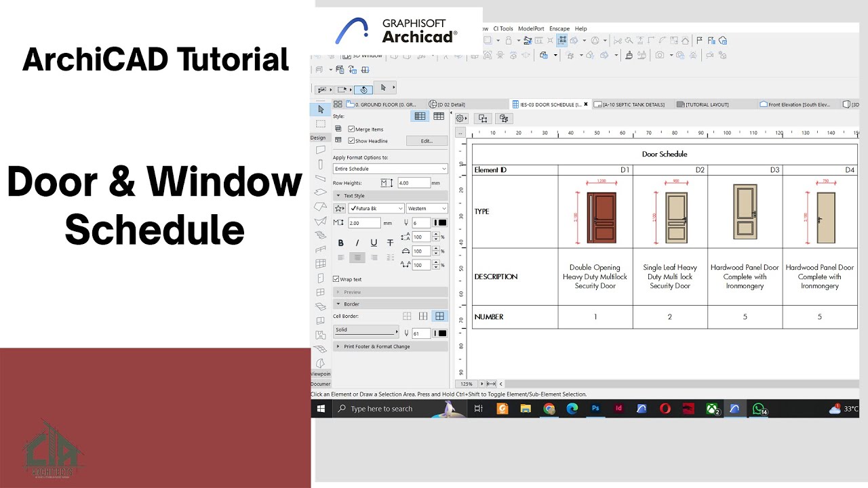Select the full grid cell border option
This screenshot has width=868, height=488.
click(439, 316)
